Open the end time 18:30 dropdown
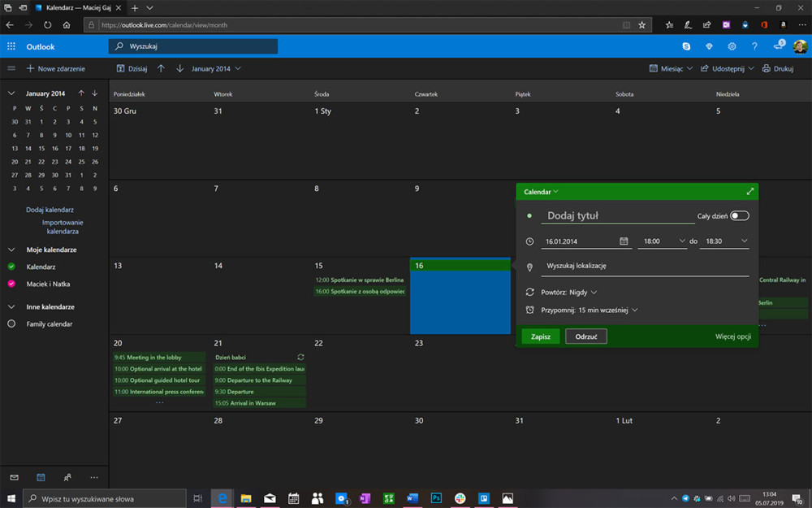This screenshot has width=812, height=508. (x=724, y=241)
